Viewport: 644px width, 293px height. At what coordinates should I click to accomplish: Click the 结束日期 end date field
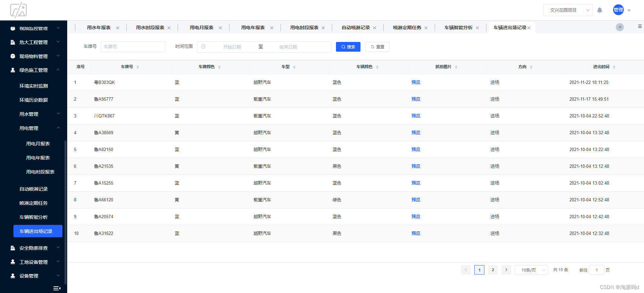pos(288,47)
